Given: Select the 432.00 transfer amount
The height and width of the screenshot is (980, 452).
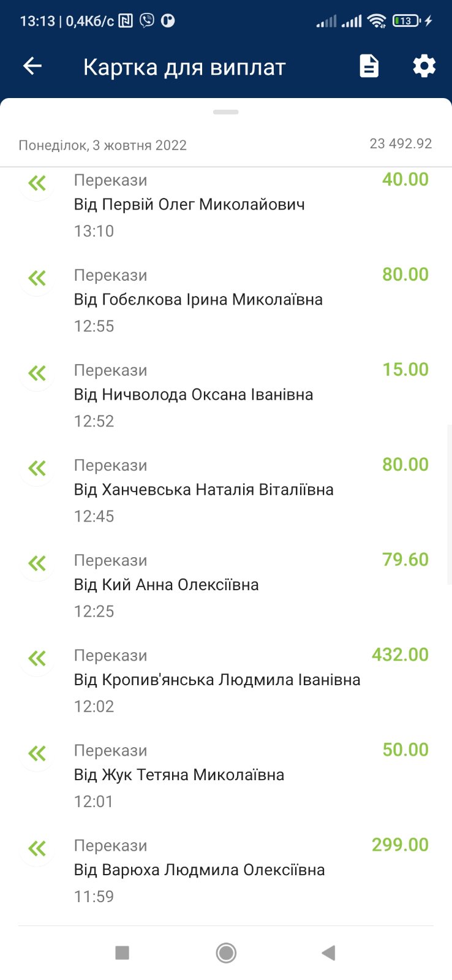Looking at the screenshot, I should (400, 655).
